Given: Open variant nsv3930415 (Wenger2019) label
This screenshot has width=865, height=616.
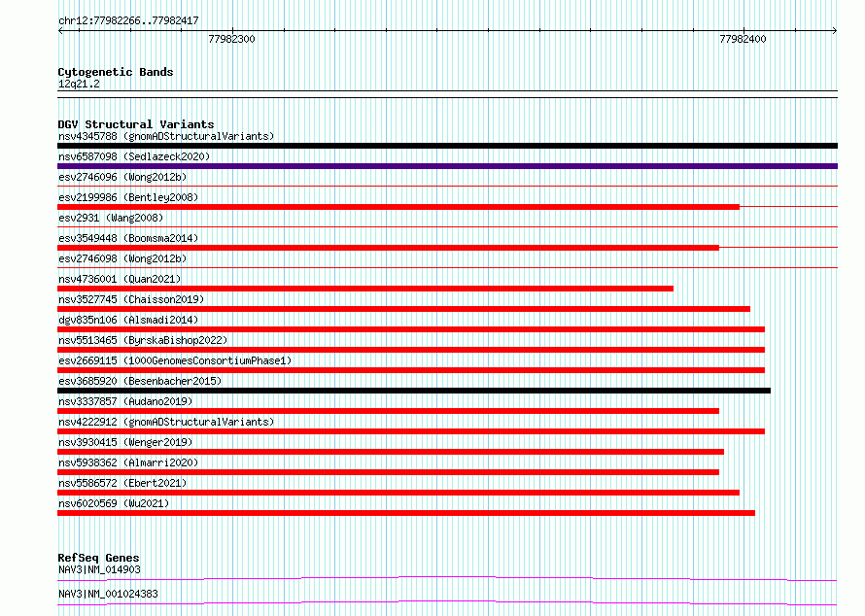Looking at the screenshot, I should pyautogui.click(x=125, y=442).
